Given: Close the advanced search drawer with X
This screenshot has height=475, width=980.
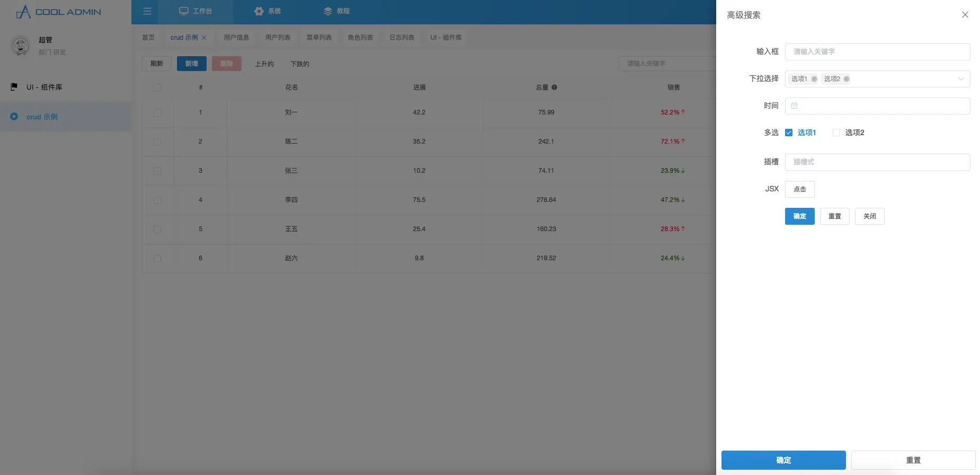Looking at the screenshot, I should 965,15.
